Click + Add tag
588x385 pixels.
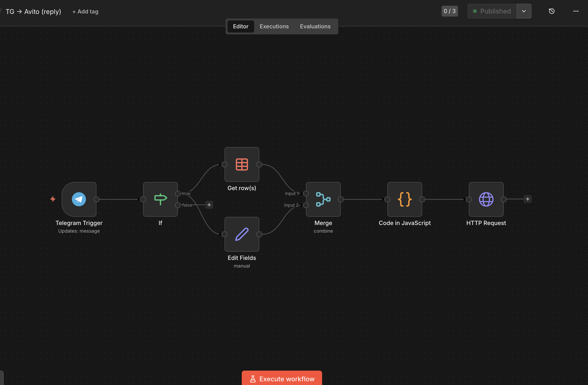pyautogui.click(x=85, y=12)
